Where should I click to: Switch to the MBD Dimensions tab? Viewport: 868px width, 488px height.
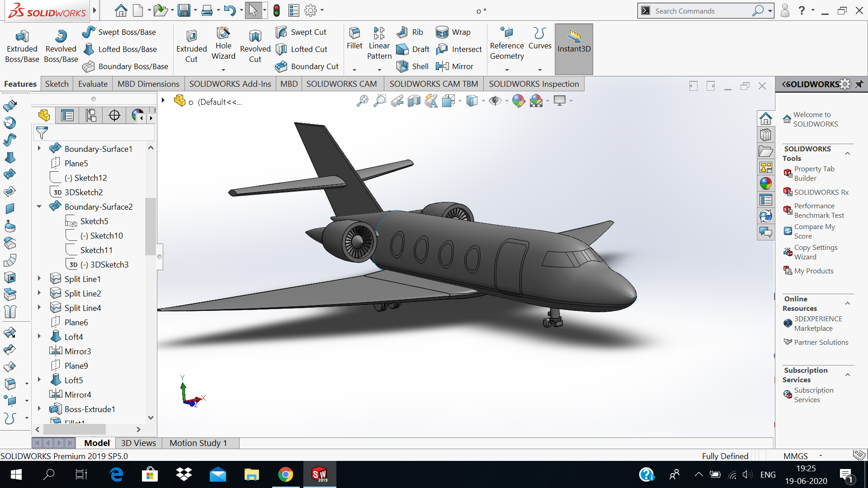point(148,84)
